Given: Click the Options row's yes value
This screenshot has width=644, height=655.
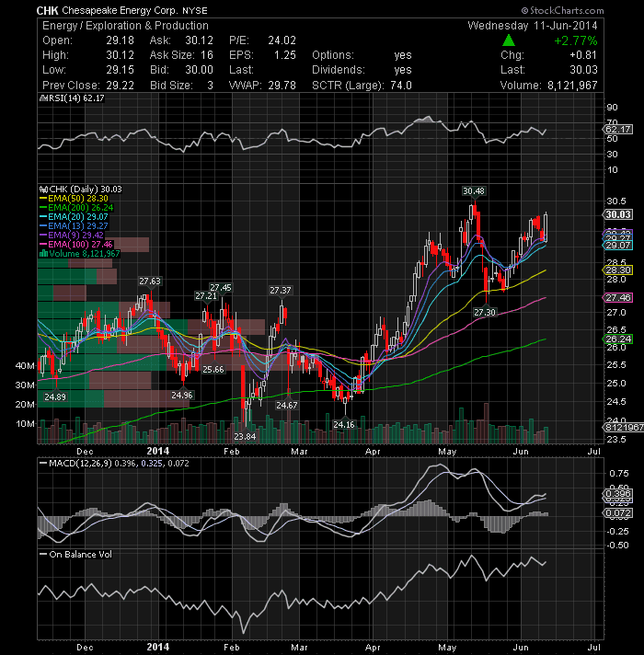Looking at the screenshot, I should [x=403, y=55].
